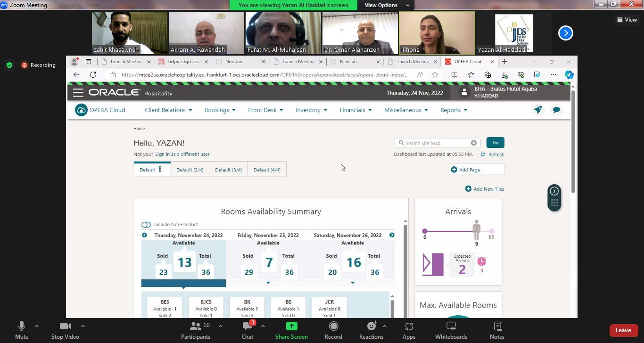
Task: Toggle Include Non-Deduct switch
Action: click(146, 225)
